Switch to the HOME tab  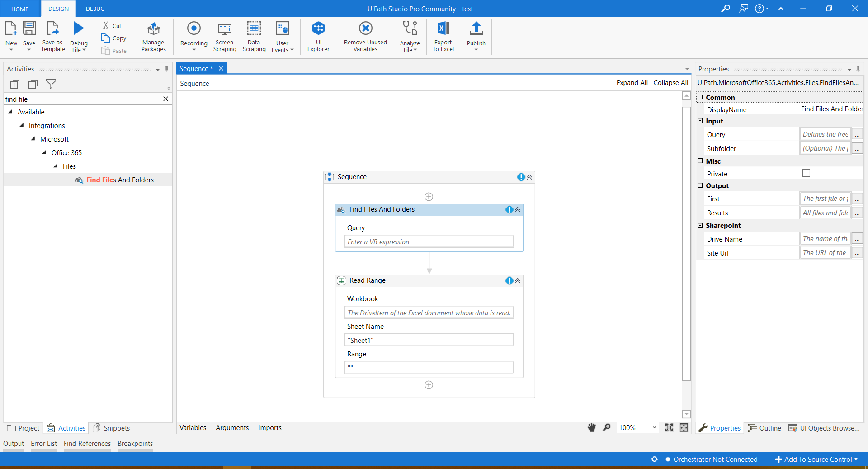(20, 9)
